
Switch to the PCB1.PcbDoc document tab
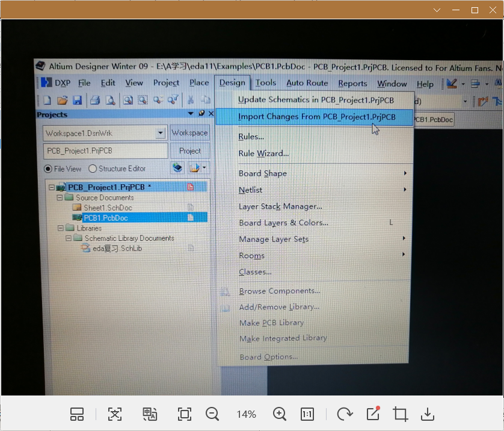click(x=433, y=120)
